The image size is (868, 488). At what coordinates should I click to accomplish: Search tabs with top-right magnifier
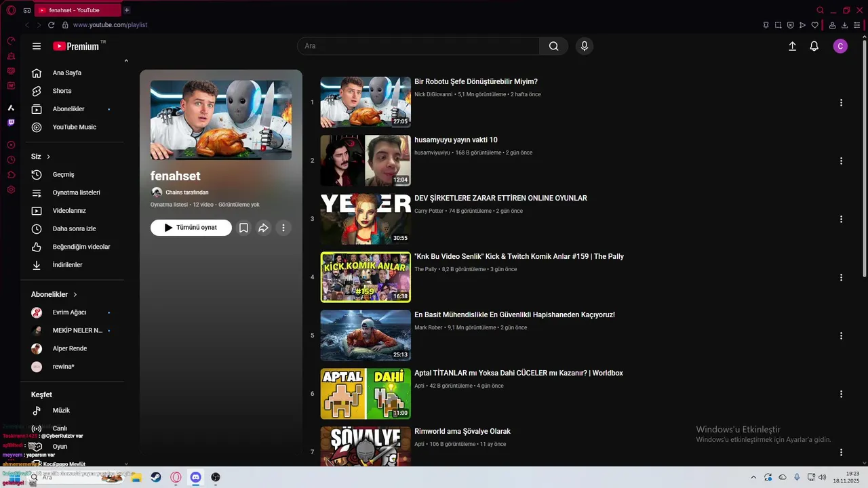pos(821,10)
